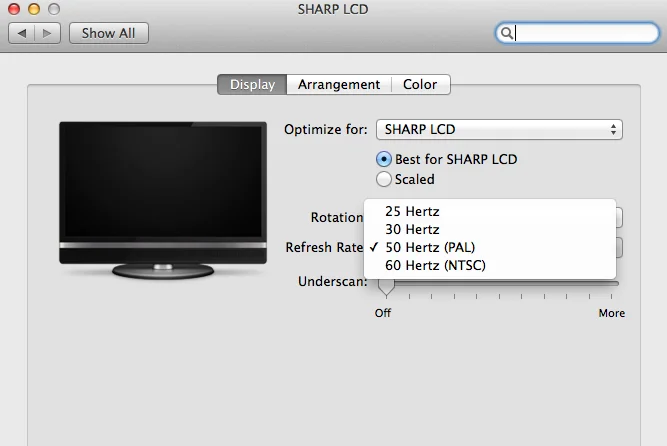This screenshot has width=667, height=446.
Task: Switch to the Arrangement tab
Action: click(x=339, y=84)
